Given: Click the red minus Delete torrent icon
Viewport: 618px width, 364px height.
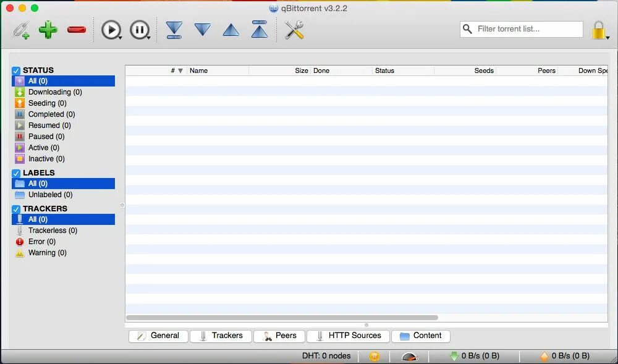Looking at the screenshot, I should click(77, 30).
